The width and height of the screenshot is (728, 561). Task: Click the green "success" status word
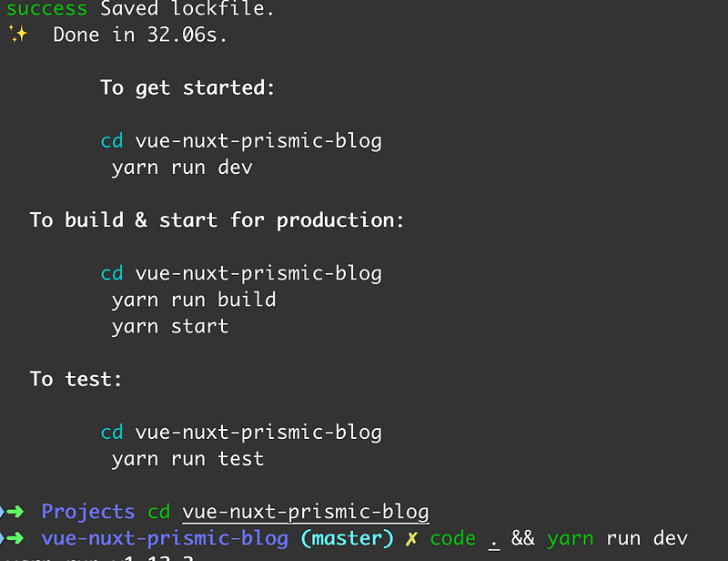point(46,9)
